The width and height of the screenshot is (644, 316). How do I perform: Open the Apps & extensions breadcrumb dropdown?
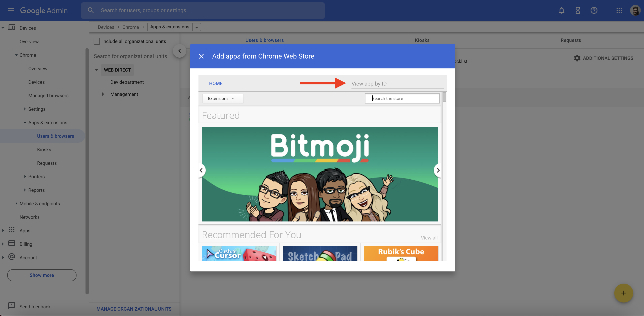point(197,27)
